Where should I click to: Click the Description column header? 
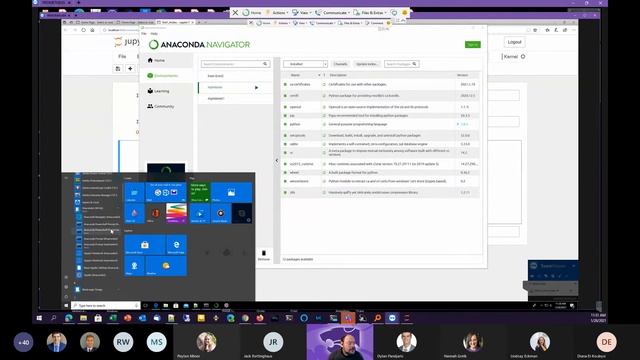338,75
